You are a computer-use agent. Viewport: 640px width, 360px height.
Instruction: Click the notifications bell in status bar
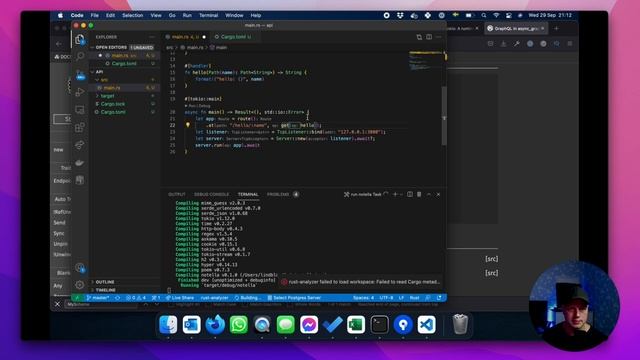click(439, 298)
